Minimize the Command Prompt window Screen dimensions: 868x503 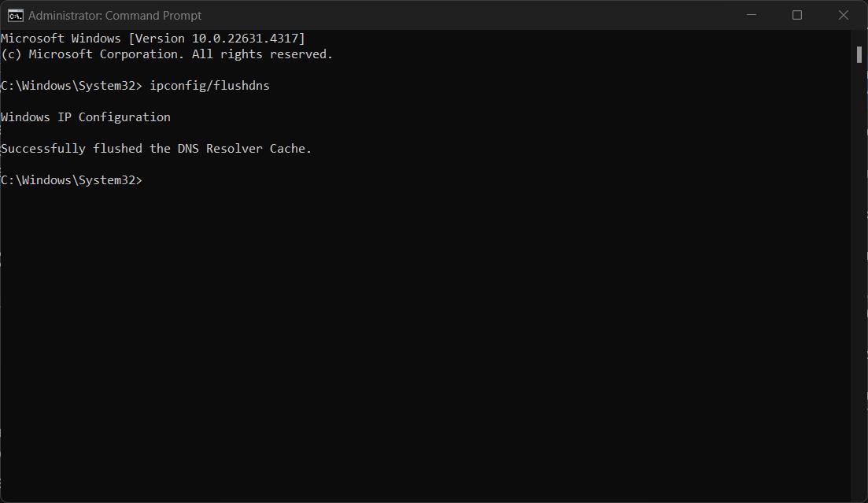click(x=752, y=15)
